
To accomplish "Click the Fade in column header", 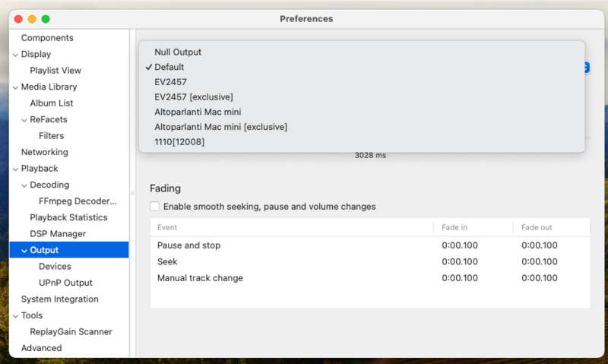I will tap(454, 227).
